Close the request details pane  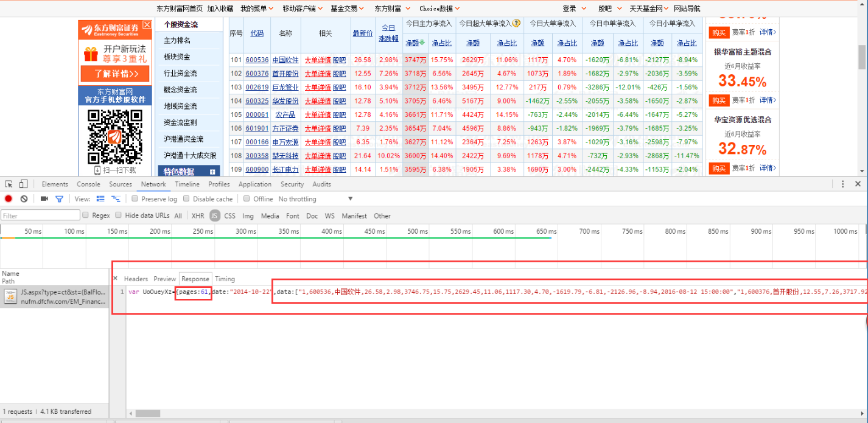click(116, 279)
